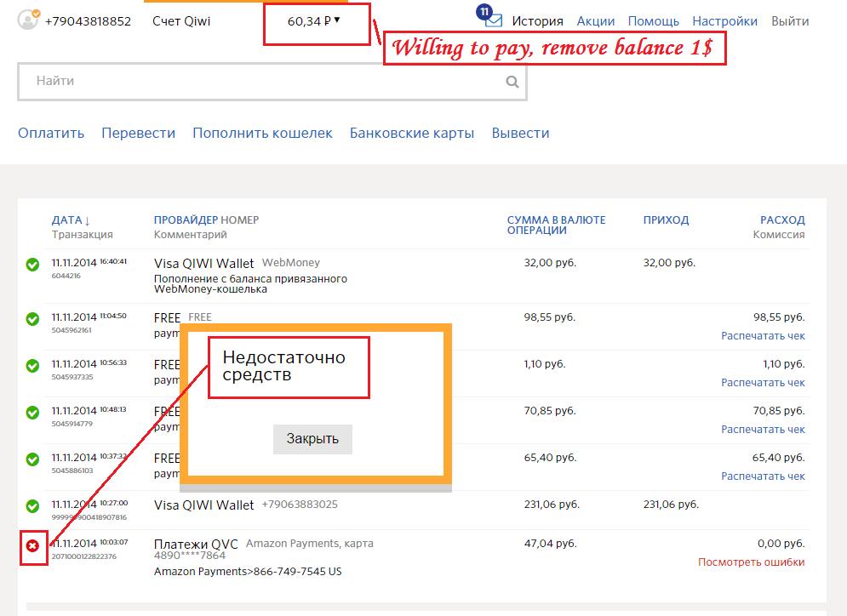Go to the Оплатить tab

click(51, 133)
